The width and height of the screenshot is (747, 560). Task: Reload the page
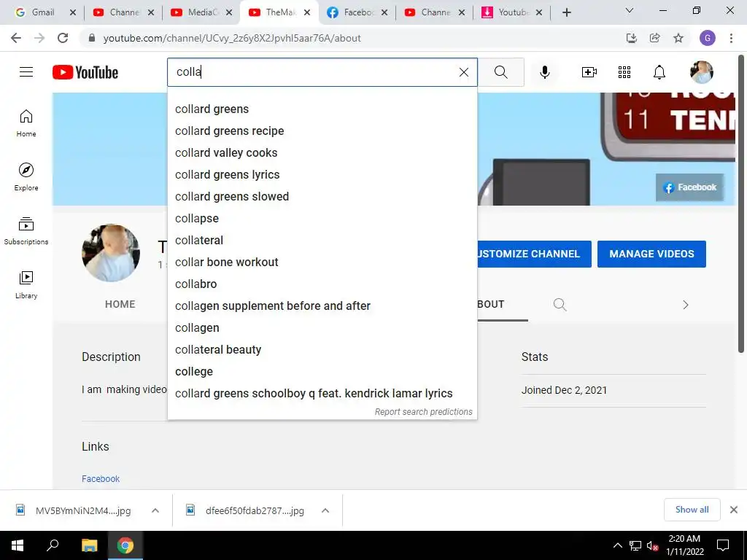[63, 38]
